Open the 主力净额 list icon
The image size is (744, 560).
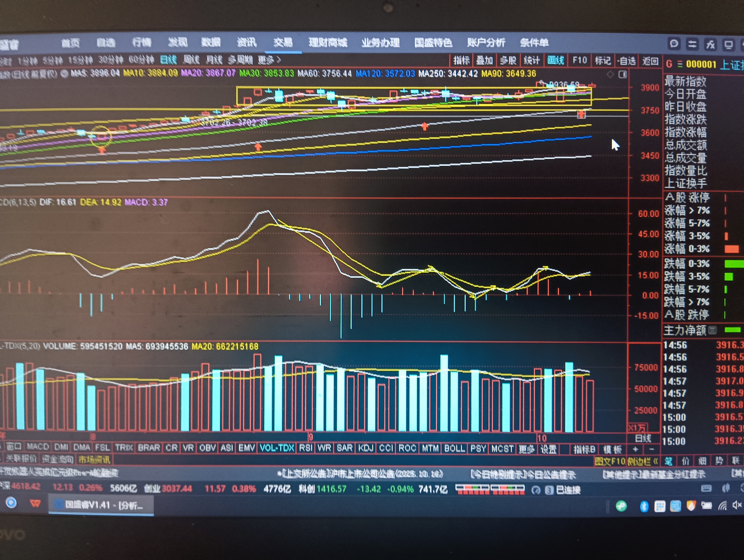[x=712, y=330]
